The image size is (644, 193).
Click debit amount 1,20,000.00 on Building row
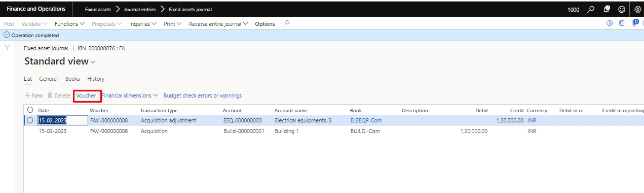(474, 131)
